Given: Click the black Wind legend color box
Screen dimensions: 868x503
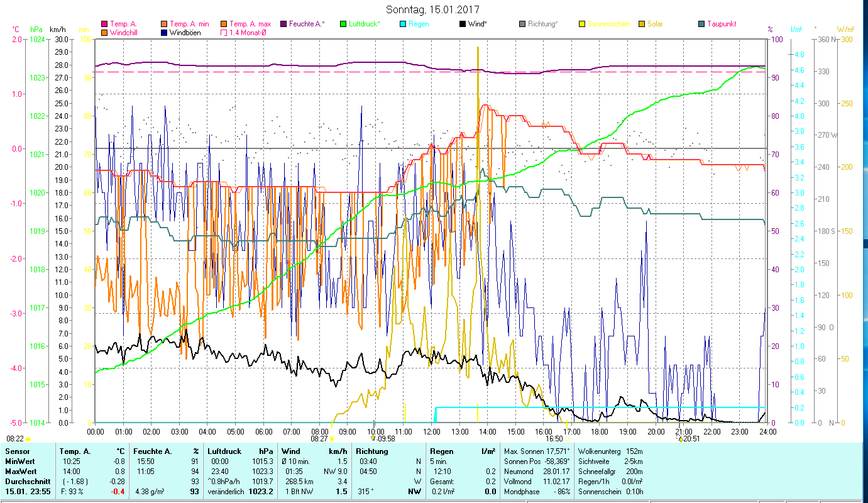Looking at the screenshot, I should click(x=463, y=24).
